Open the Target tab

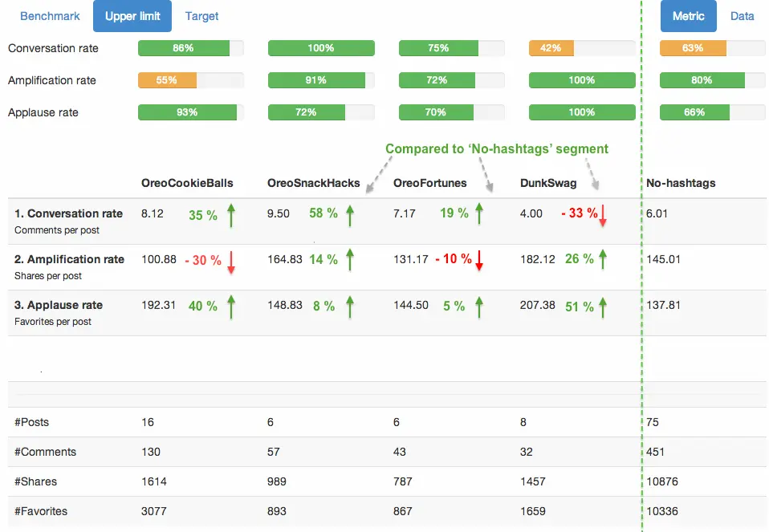pyautogui.click(x=201, y=16)
